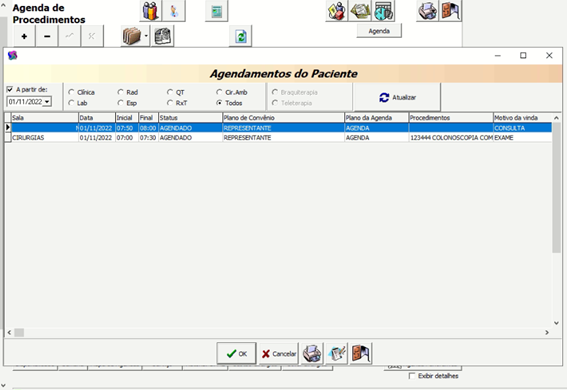Select the Clínica radio button
The width and height of the screenshot is (567, 390).
[71, 92]
